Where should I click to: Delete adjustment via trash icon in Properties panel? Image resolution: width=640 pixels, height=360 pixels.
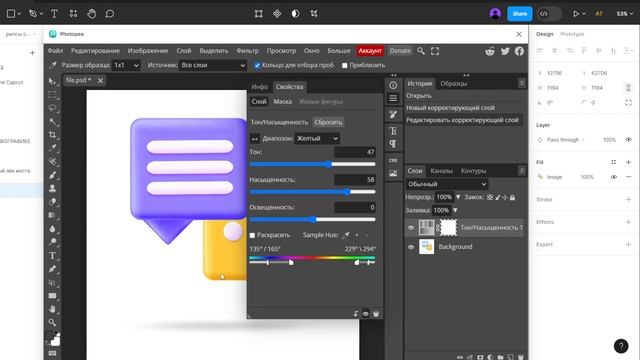click(376, 314)
